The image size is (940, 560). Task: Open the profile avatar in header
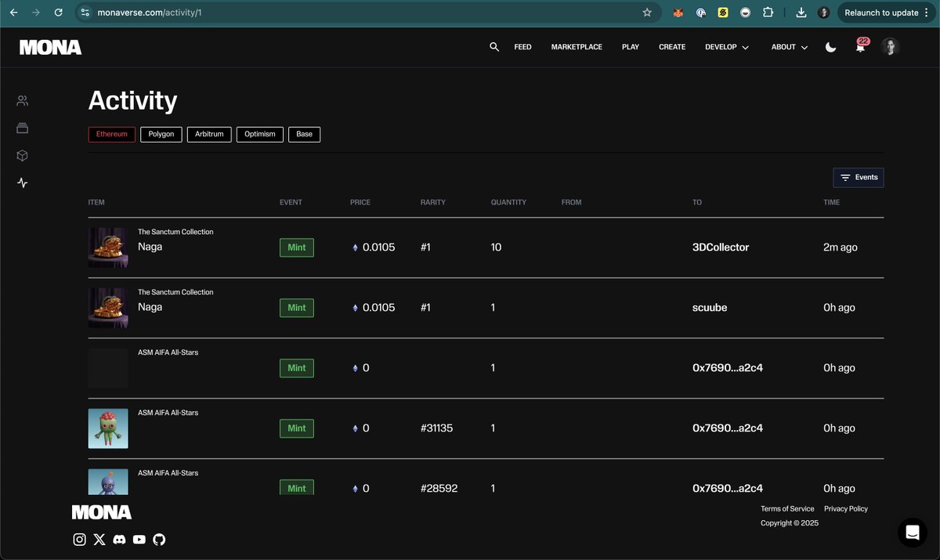(x=890, y=47)
